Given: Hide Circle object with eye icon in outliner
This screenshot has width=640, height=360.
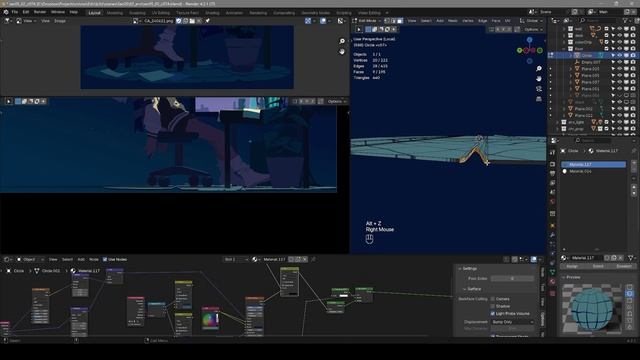Looking at the screenshot, I should [x=620, y=55].
